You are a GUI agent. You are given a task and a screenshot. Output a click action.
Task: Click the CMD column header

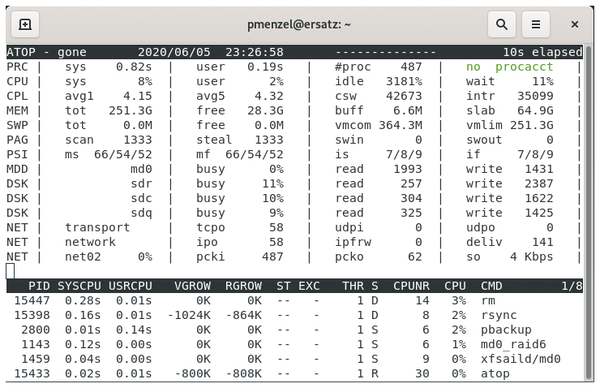tap(492, 286)
